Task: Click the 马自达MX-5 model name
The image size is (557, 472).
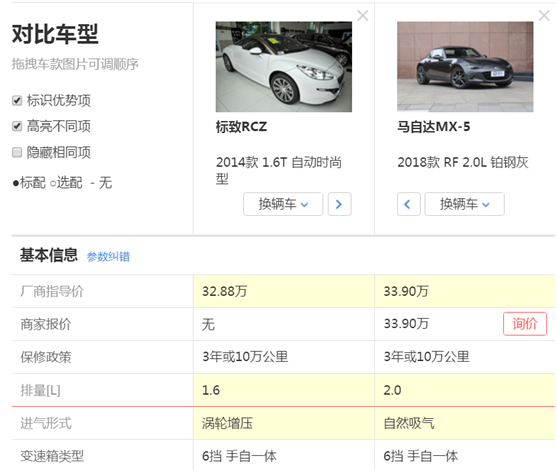Action: tap(433, 127)
